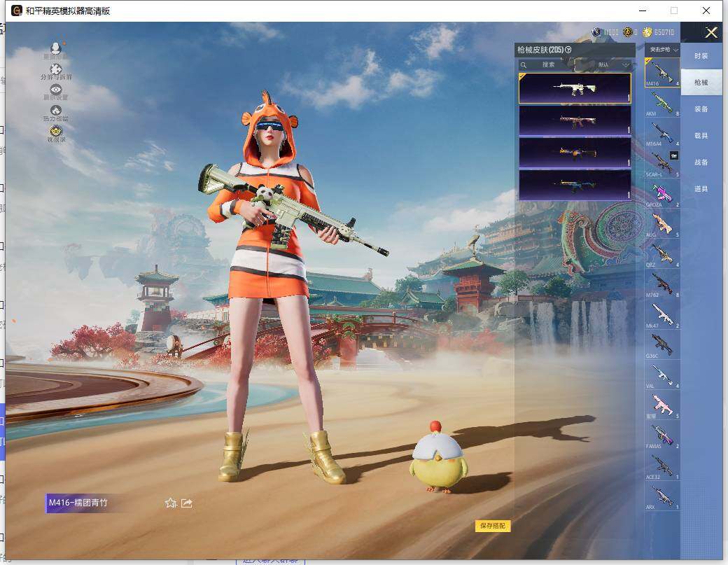Select the M416 weapon in the list
Image resolution: width=728 pixels, height=565 pixels.
pyautogui.click(x=662, y=72)
